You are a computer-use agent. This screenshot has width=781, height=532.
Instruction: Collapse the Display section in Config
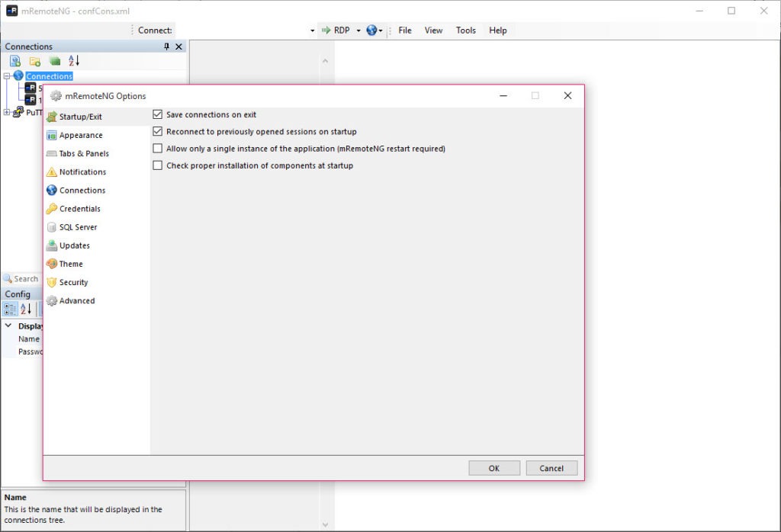[8, 325]
